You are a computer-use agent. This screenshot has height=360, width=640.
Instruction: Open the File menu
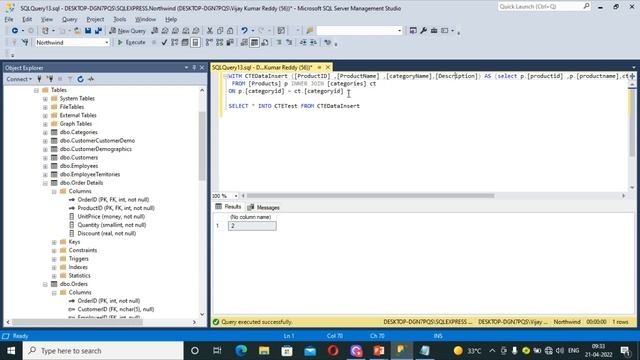[x=9, y=19]
